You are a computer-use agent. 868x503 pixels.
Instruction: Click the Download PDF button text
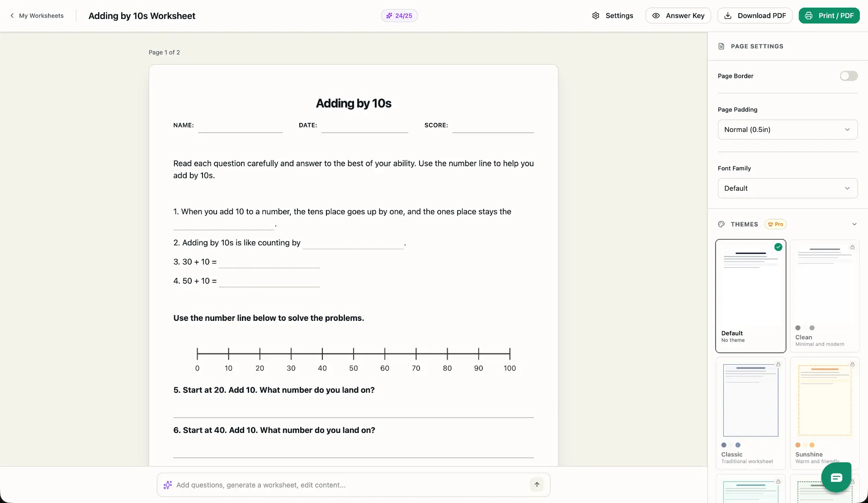point(762,16)
